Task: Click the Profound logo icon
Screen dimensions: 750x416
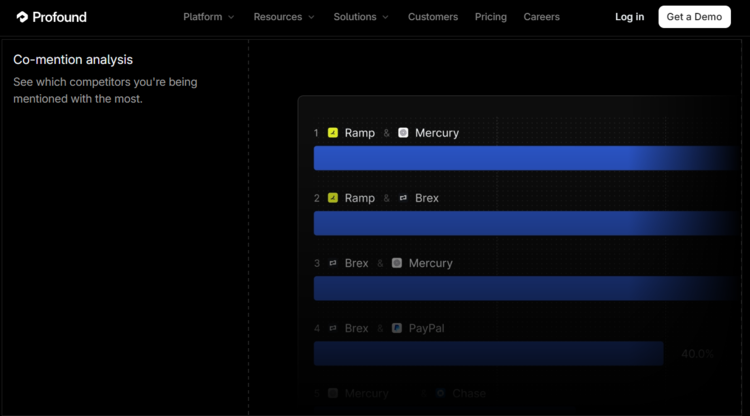Action: click(x=22, y=17)
